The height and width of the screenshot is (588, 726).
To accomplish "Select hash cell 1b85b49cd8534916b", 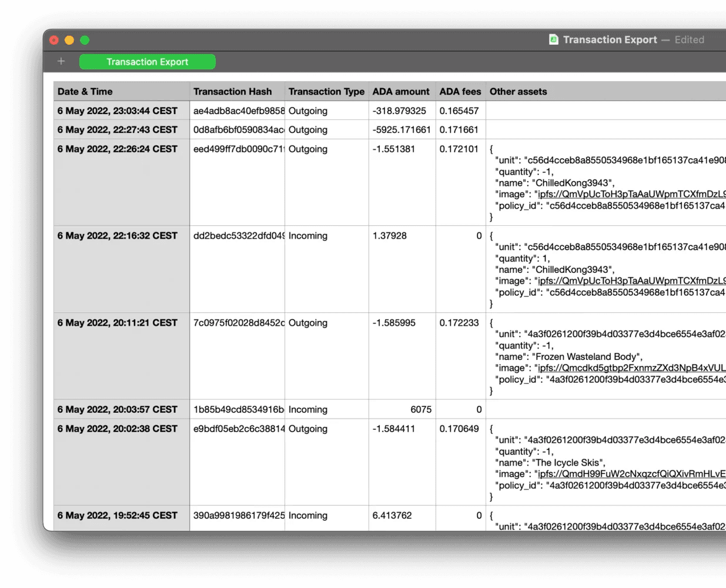I will 237,409.
